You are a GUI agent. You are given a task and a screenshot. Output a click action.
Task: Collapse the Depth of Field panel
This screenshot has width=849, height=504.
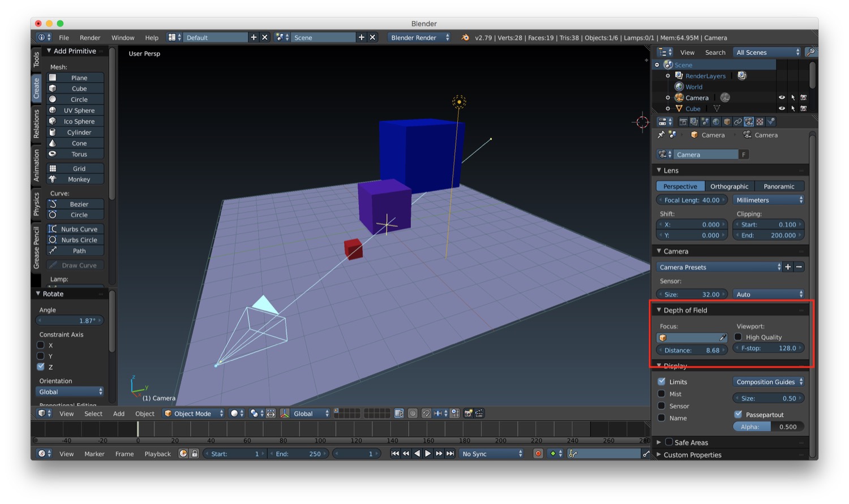[659, 310]
